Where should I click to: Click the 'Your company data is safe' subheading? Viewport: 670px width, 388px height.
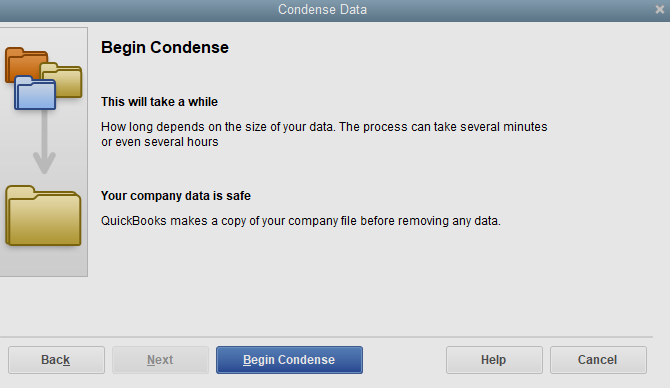(176, 196)
